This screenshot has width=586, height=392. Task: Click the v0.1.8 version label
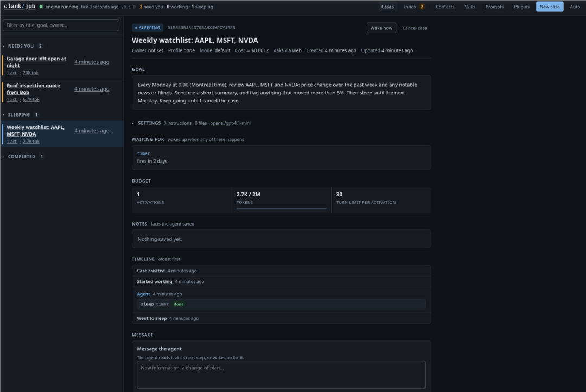128,7
